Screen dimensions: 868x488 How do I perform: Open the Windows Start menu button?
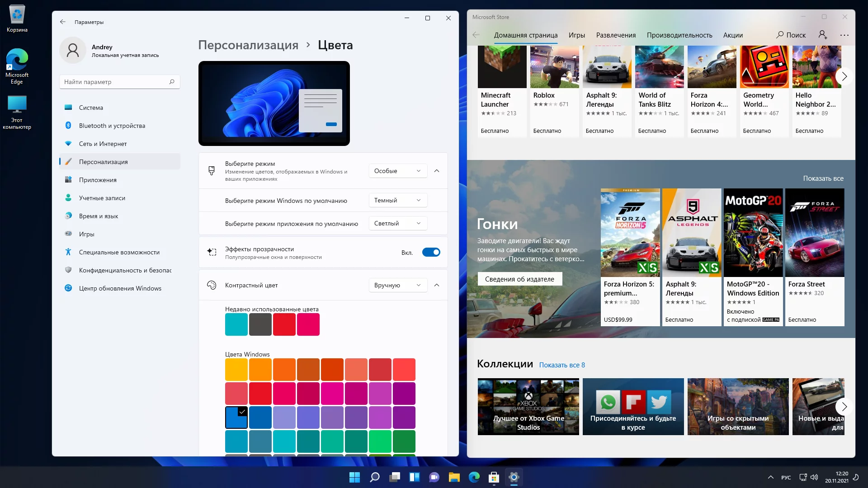click(x=354, y=477)
